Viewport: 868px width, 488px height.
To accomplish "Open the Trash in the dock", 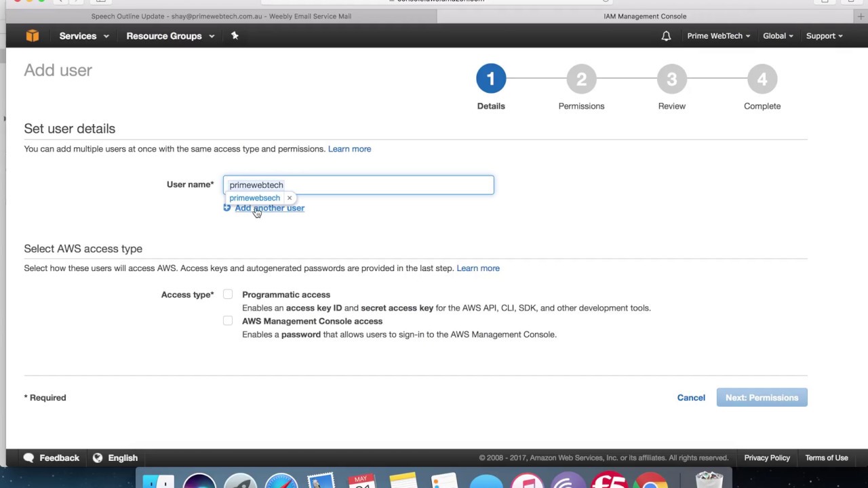I will pos(709,480).
